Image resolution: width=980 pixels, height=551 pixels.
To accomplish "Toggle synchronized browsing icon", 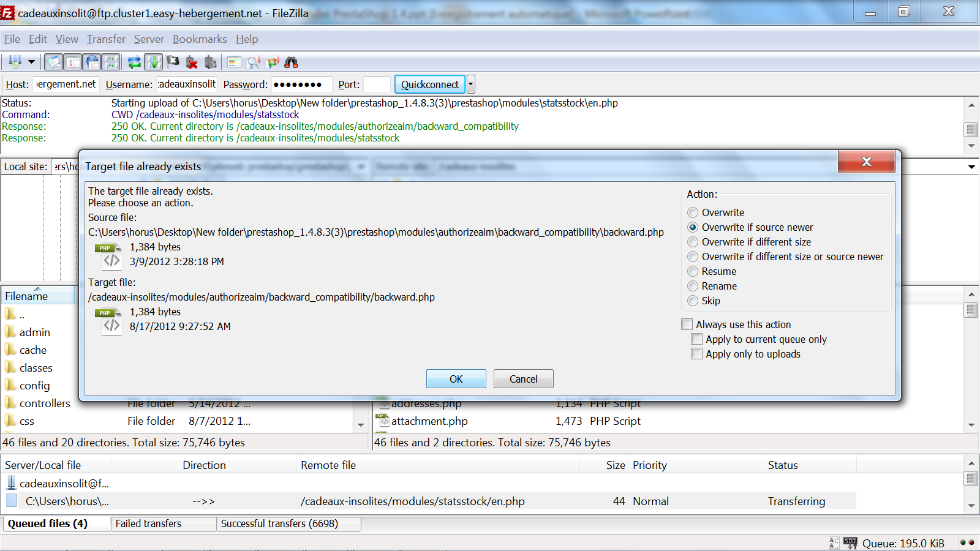I will 273,62.
